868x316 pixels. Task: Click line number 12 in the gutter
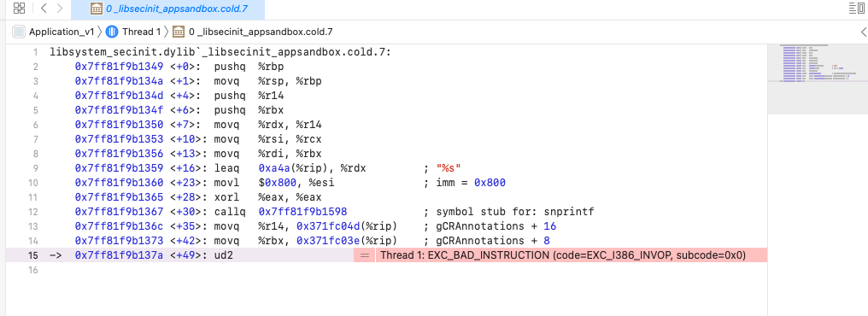(35, 212)
